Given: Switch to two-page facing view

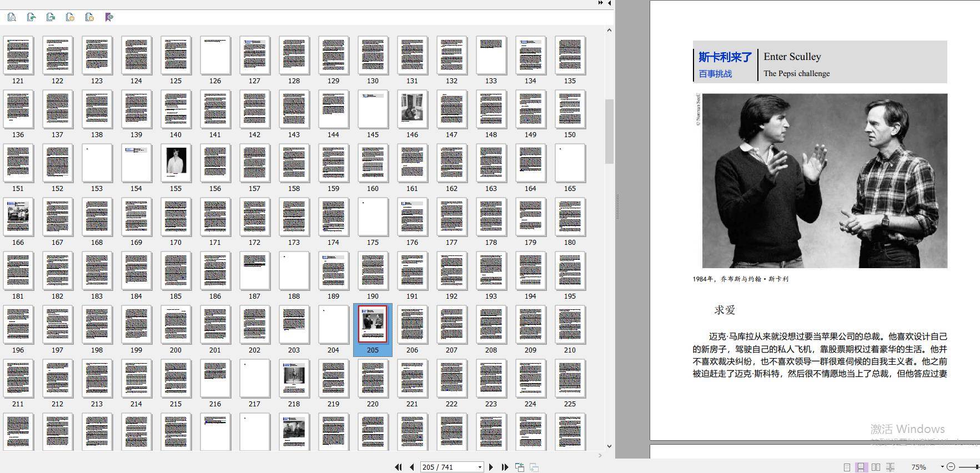Looking at the screenshot, I should pyautogui.click(x=876, y=467).
